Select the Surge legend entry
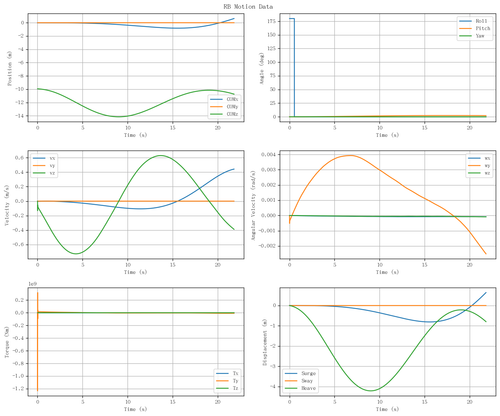500x416 pixels. click(300, 373)
